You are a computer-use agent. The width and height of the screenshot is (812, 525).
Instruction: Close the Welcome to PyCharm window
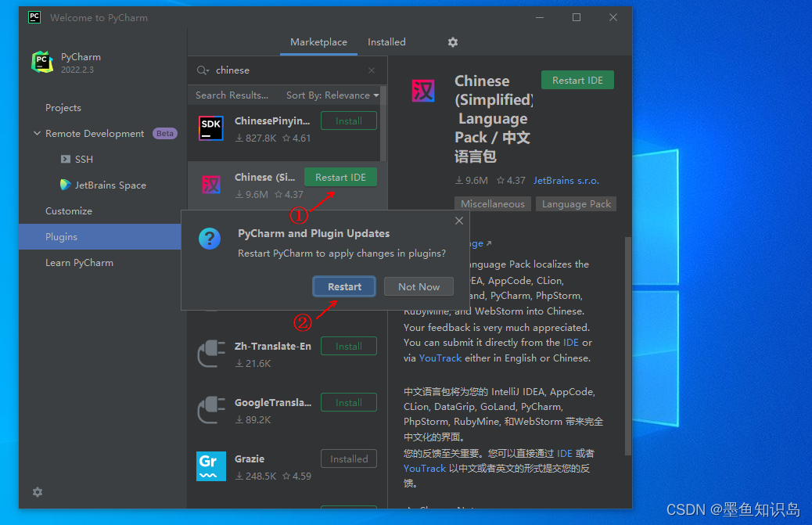pos(613,17)
